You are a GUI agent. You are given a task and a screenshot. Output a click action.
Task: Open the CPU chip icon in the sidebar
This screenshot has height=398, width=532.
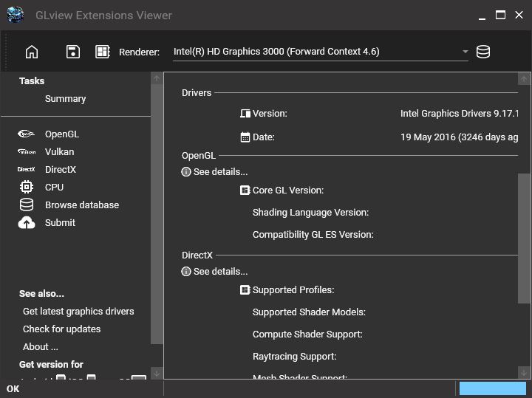pos(27,187)
